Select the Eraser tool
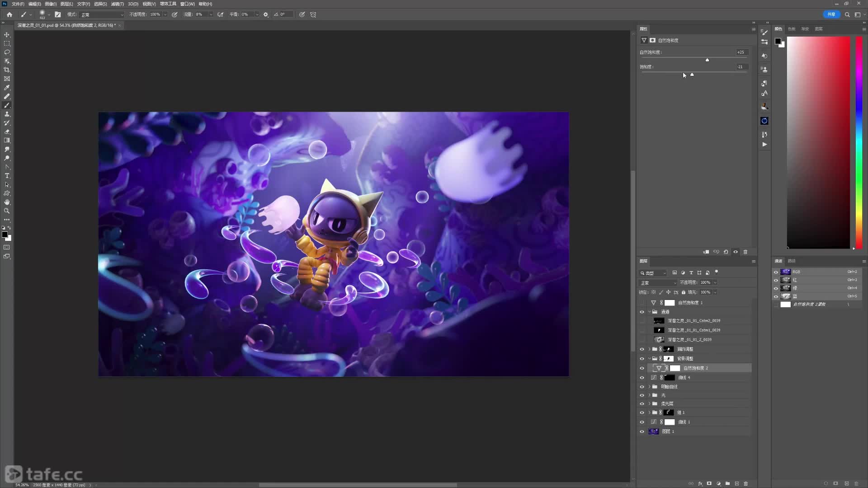The image size is (868, 488). point(7,131)
